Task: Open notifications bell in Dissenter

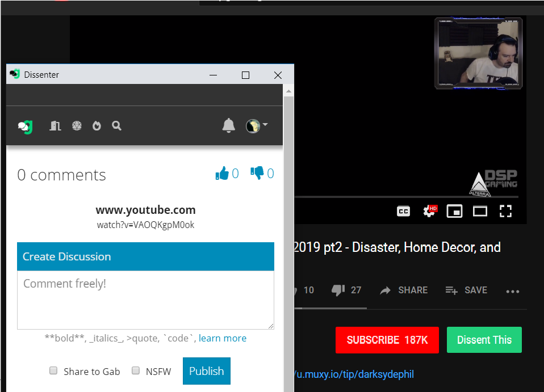Action: [x=229, y=125]
